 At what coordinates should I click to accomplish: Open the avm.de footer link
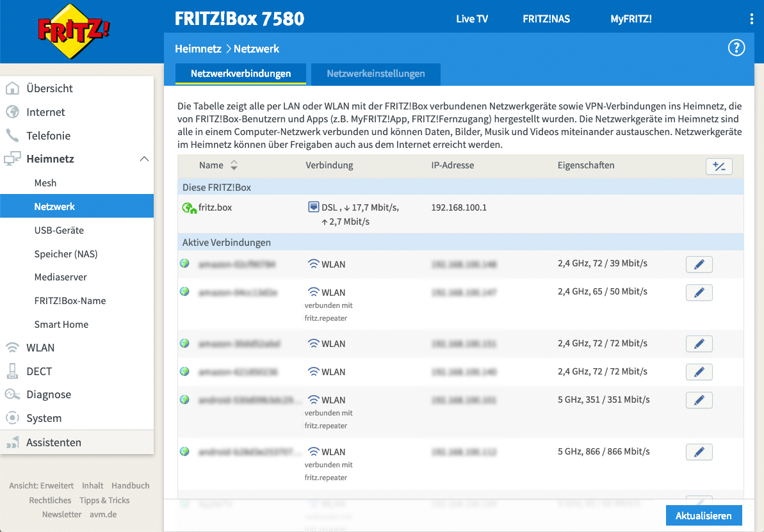tap(103, 515)
